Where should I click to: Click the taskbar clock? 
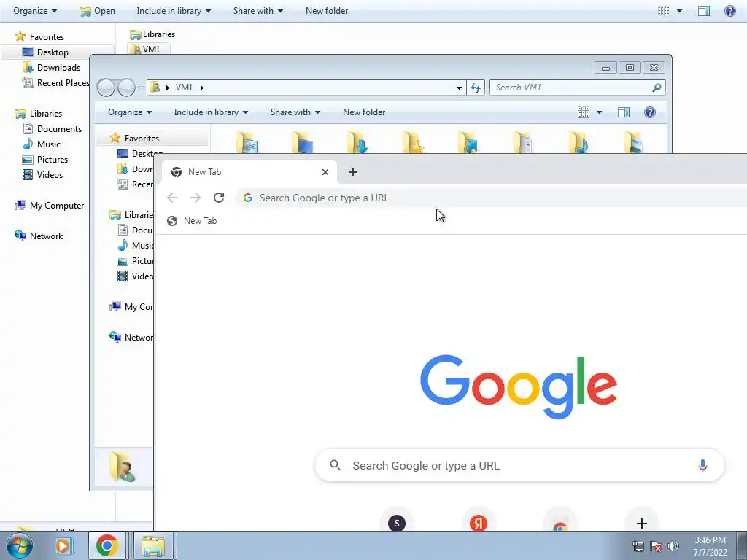[710, 546]
